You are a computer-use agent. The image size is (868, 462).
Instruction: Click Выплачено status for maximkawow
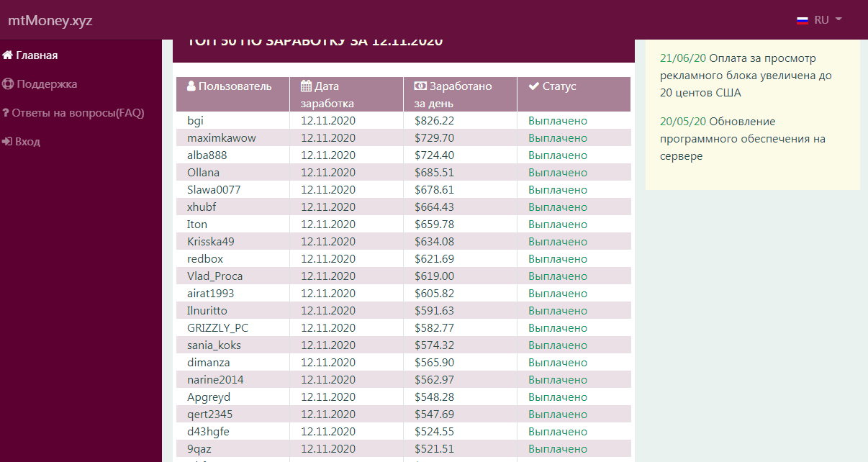click(557, 138)
